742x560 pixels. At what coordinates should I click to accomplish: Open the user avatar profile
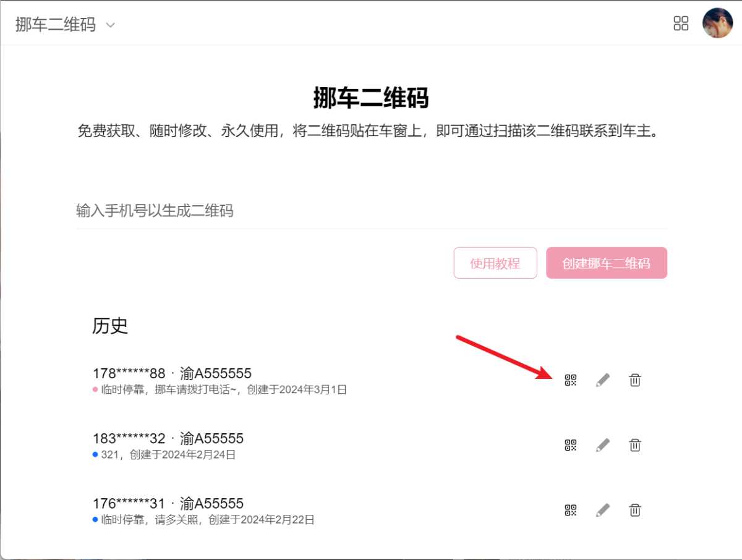coord(717,23)
